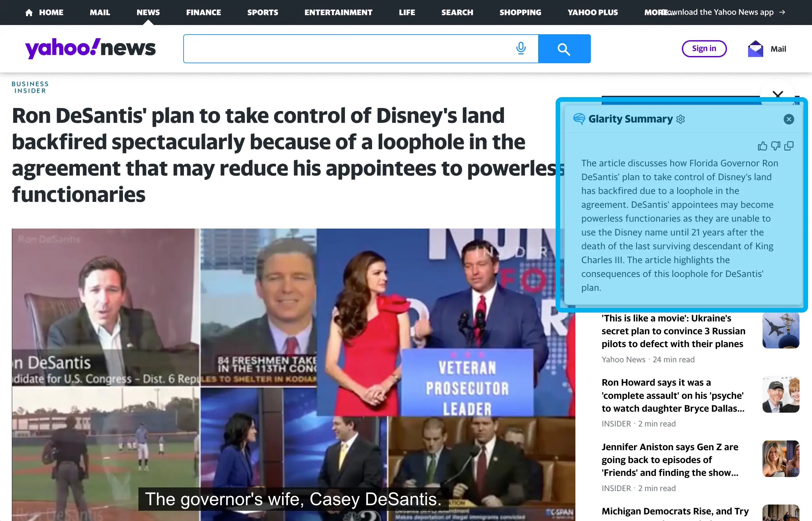
Task: Click the search magnifier icon
Action: (x=564, y=48)
